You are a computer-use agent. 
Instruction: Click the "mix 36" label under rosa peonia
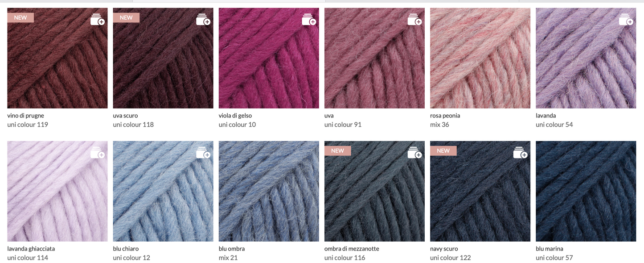tap(439, 125)
